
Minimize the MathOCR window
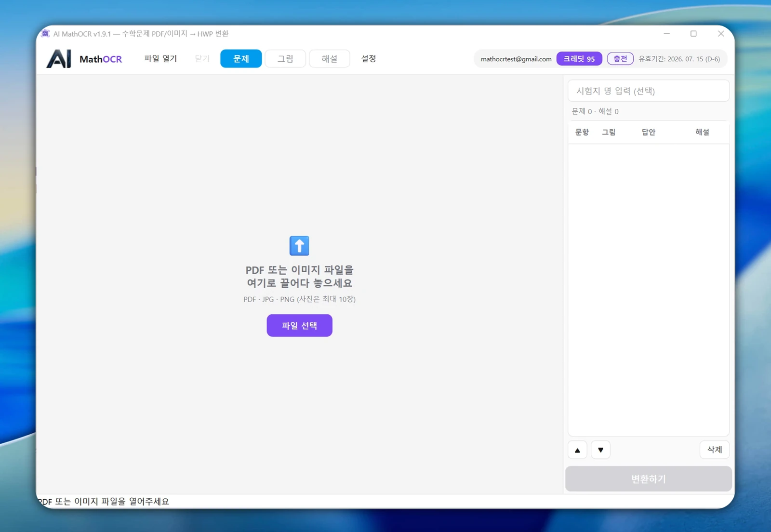point(667,34)
